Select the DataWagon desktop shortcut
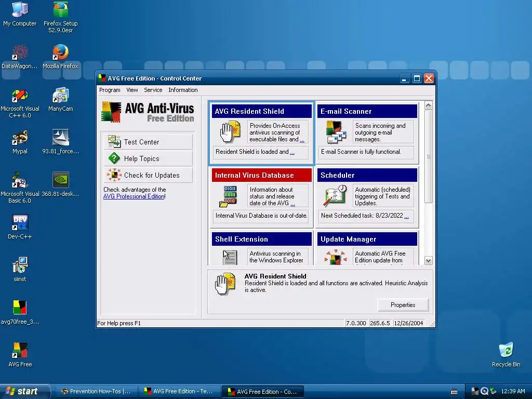Image resolution: width=532 pixels, height=399 pixels. 20,57
